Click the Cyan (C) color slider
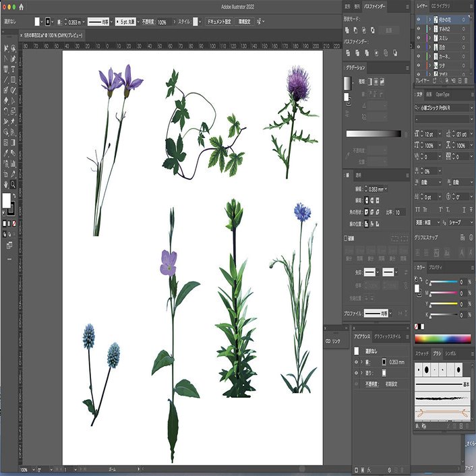 tap(443, 282)
